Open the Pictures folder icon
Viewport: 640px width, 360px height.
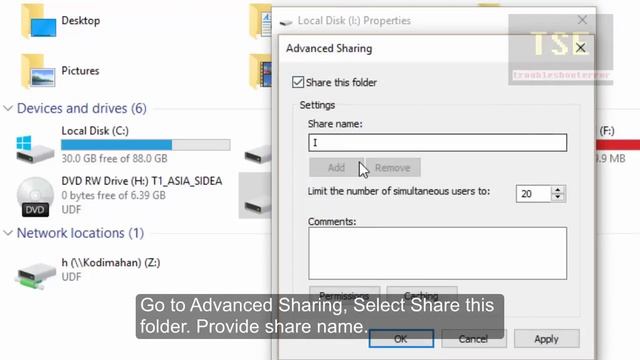tap(38, 71)
